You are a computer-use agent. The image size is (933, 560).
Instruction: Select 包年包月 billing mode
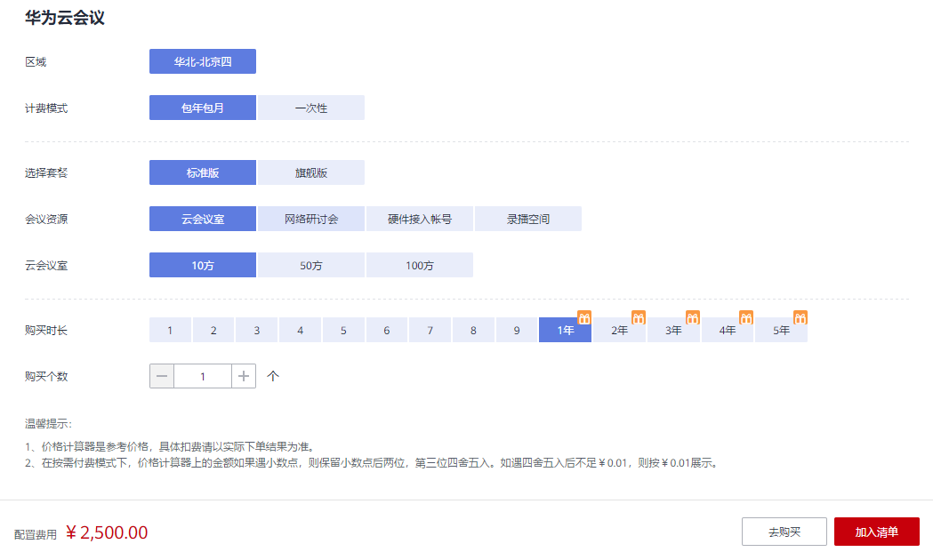[x=203, y=108]
